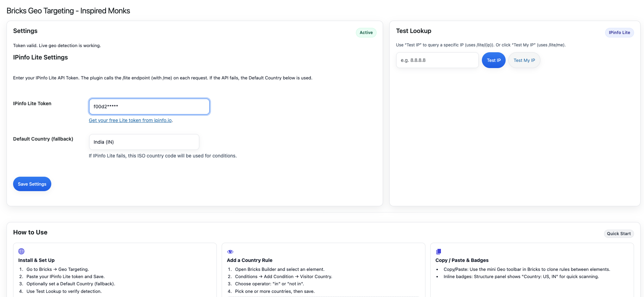Click step 'Paste your IPinfo Lite token and Save.'
Screen dimensions: 644x297
[x=65, y=277]
